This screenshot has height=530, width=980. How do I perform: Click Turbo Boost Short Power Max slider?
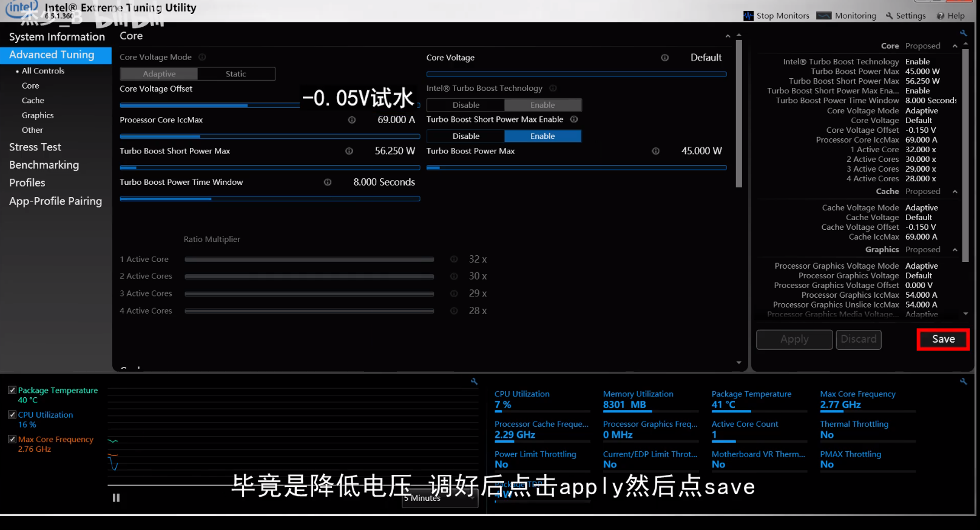[270, 167]
